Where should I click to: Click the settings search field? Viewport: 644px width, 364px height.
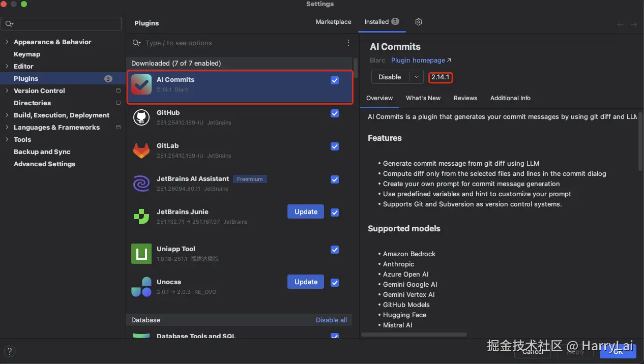[x=62, y=24]
